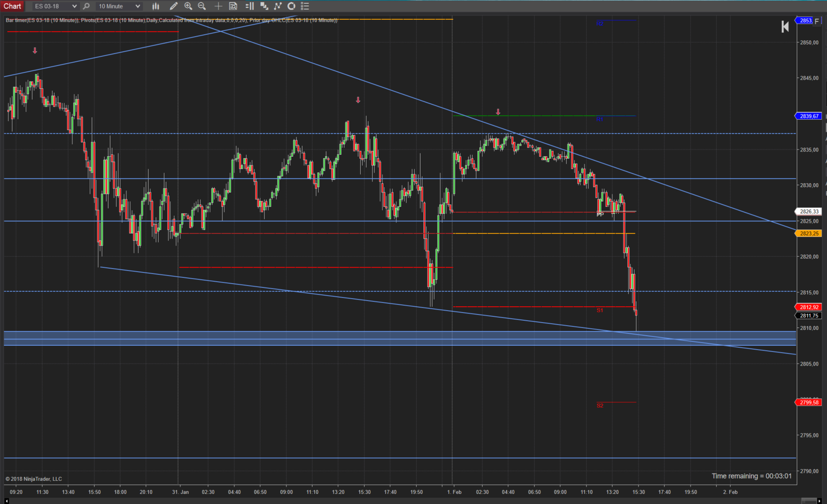Click the orange 2823,25 price marker
827x504 pixels.
tap(808, 233)
